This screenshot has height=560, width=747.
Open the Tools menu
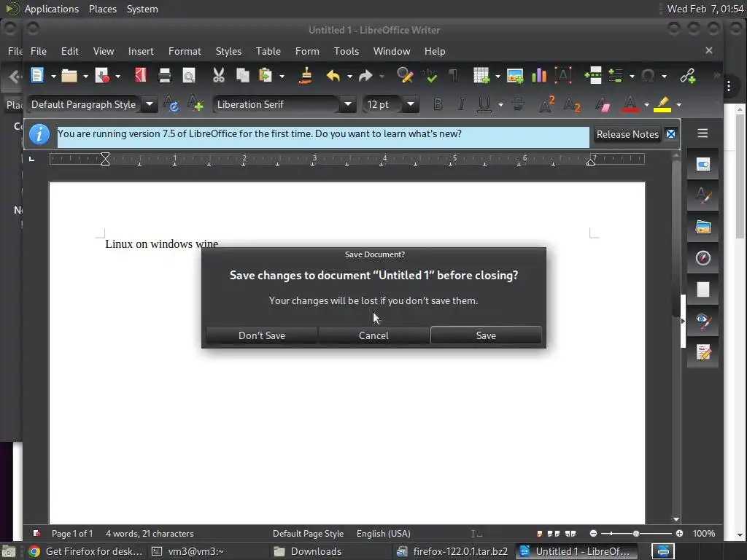[346, 51]
